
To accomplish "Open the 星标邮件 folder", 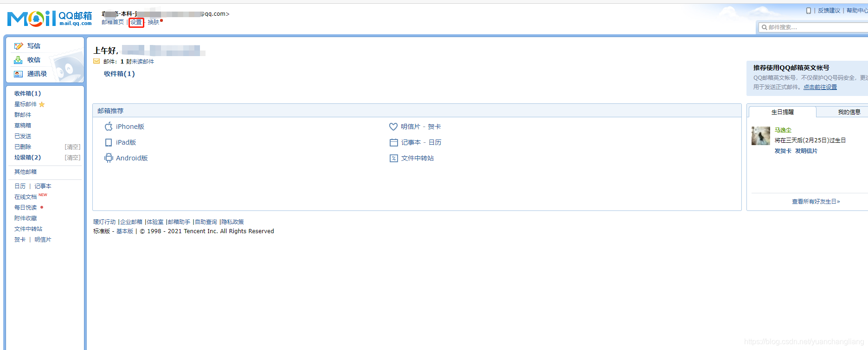I will tap(26, 104).
